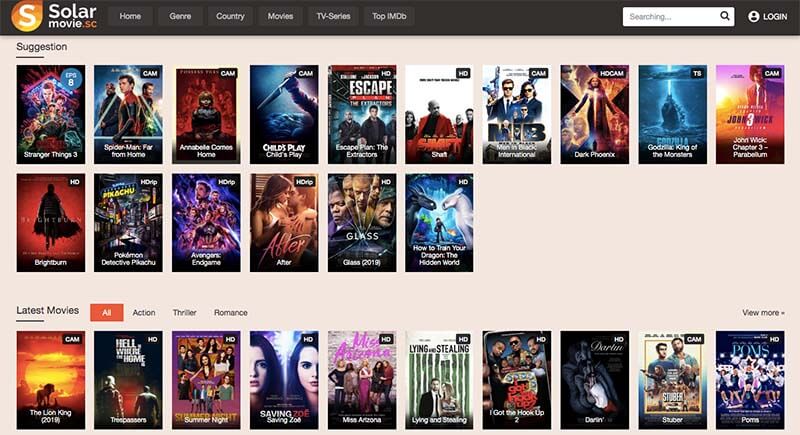Click the search magnifier icon

(724, 16)
